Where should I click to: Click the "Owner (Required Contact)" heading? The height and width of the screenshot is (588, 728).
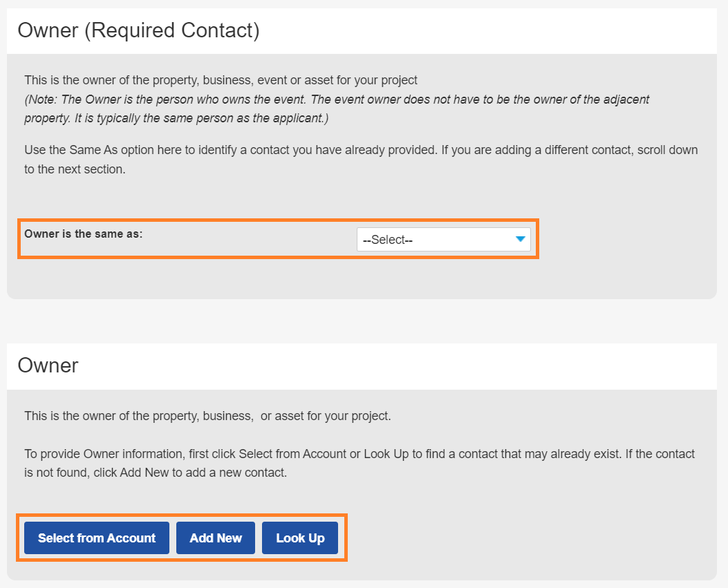point(138,30)
